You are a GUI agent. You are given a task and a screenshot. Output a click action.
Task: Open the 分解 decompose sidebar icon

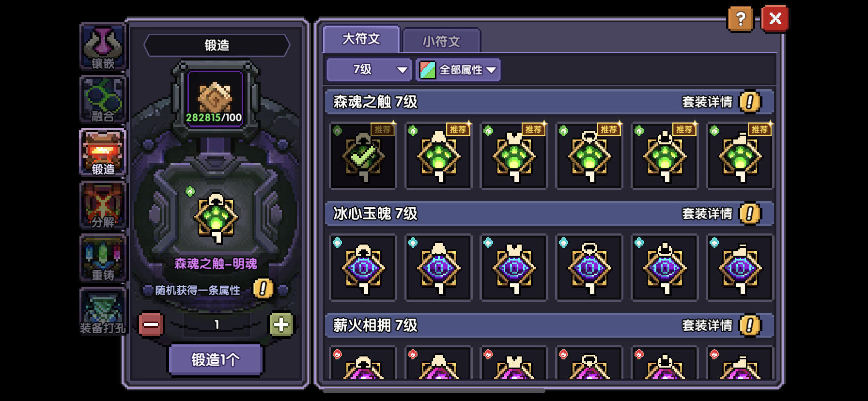point(103,206)
